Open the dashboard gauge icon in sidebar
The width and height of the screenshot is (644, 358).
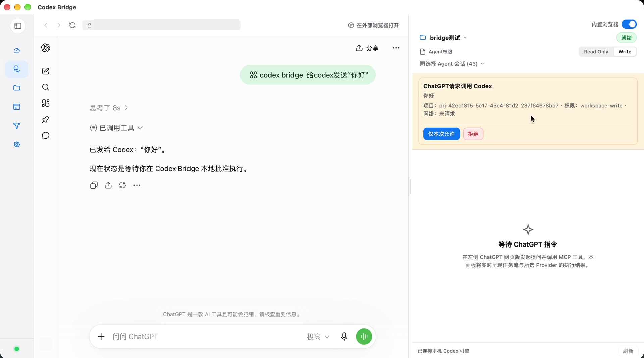click(x=17, y=50)
